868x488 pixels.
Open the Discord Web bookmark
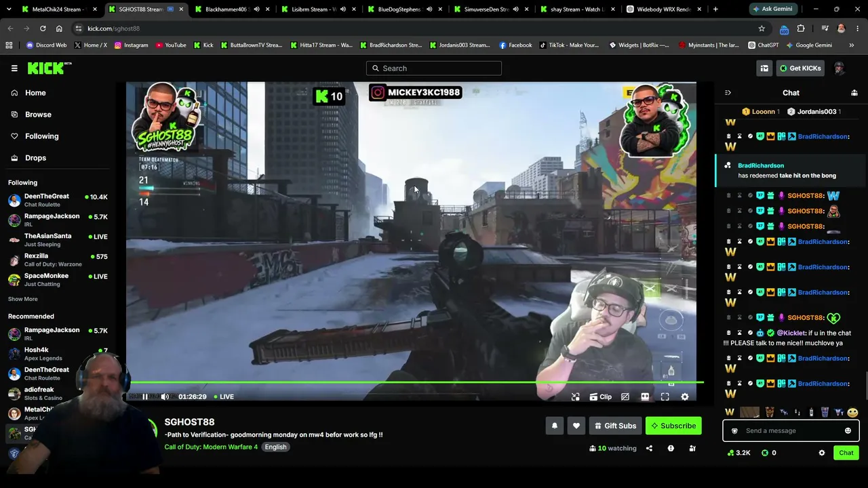46,45
